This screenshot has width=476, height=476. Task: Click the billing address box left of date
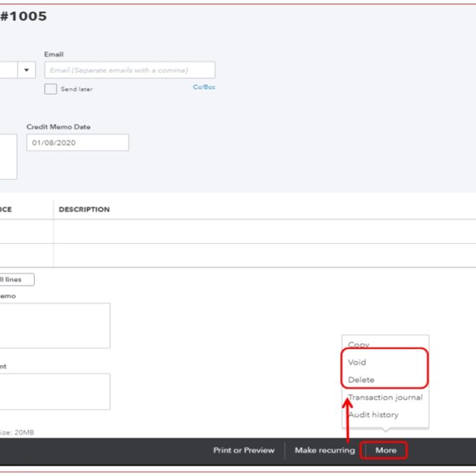(8, 156)
